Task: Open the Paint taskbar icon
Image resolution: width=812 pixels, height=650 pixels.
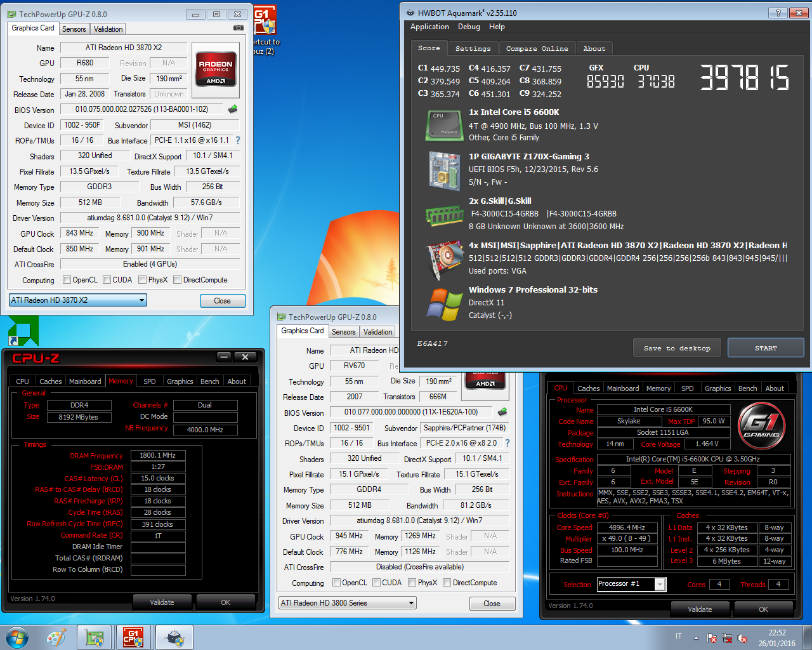Action: 56,637
